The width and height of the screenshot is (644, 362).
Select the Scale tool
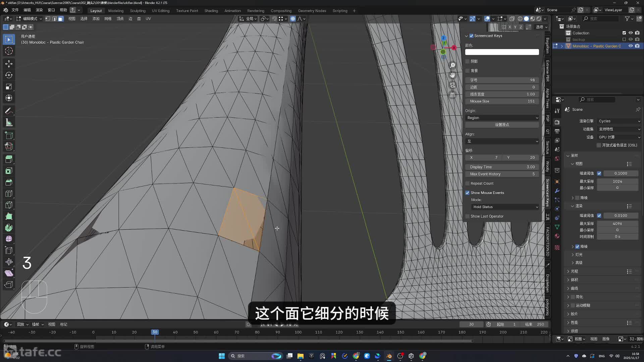[x=9, y=87]
